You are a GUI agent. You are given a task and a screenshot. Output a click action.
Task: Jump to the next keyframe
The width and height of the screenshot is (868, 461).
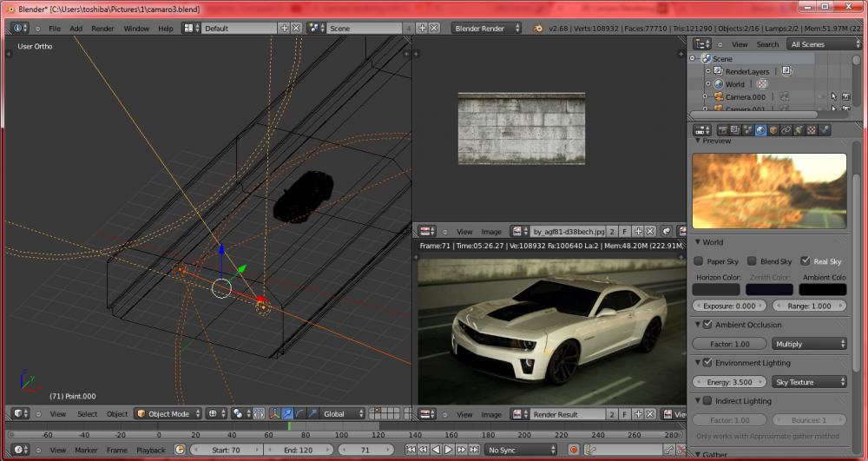click(461, 450)
